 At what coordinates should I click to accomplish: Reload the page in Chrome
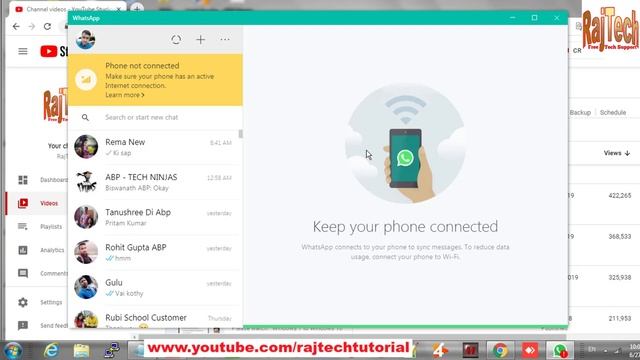[x=47, y=27]
